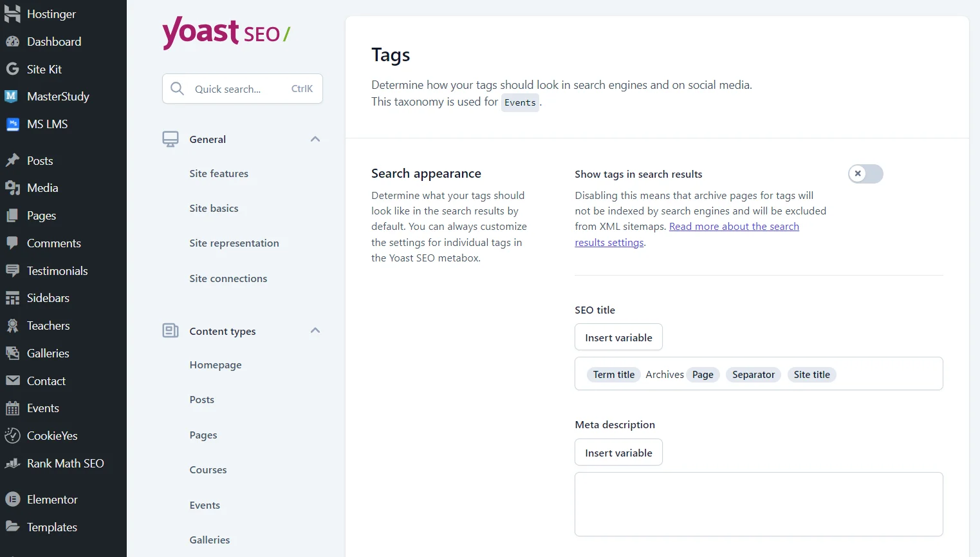Click the Content types newspaper icon

[171, 331]
